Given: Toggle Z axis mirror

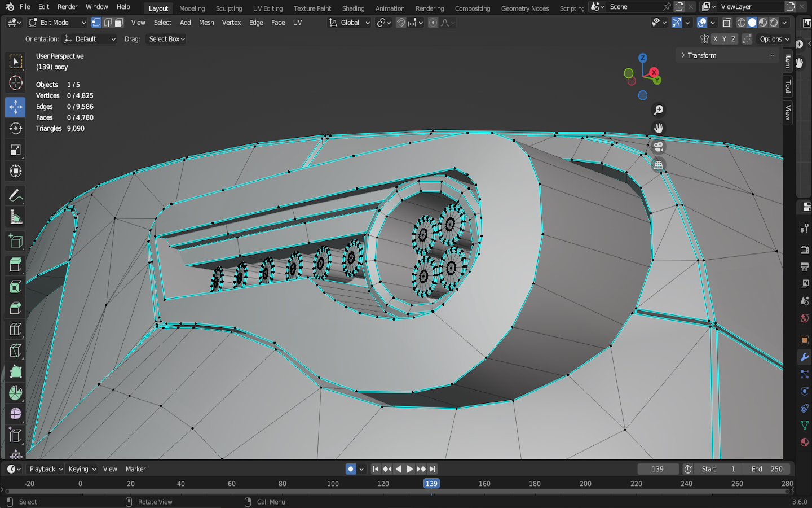Looking at the screenshot, I should (733, 39).
